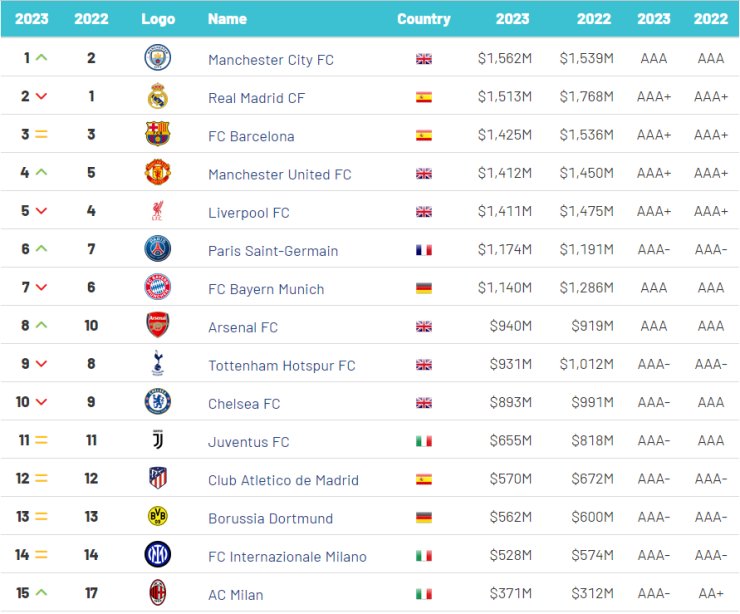
Task: Open the Tottenham Hotspur FC link
Action: [x=282, y=366]
